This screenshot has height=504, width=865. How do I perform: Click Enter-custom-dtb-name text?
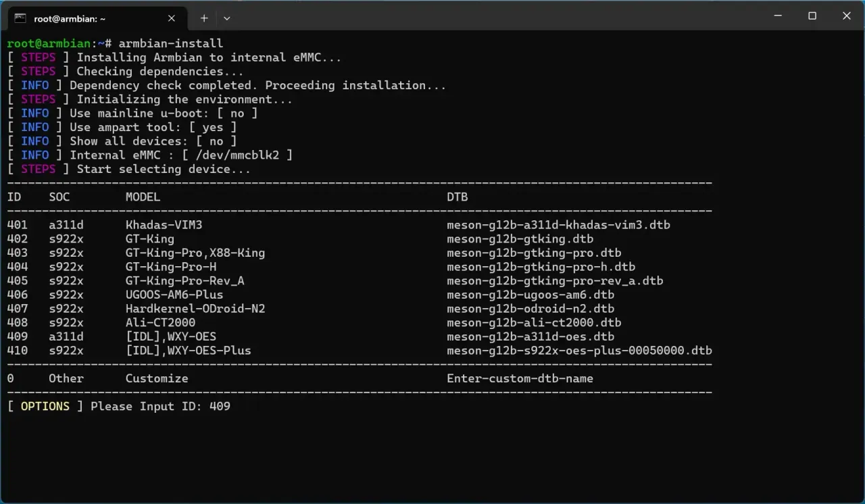point(520,378)
